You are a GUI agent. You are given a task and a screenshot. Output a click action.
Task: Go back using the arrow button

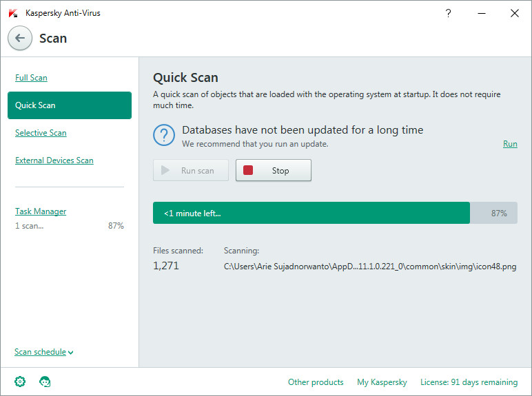(x=20, y=38)
